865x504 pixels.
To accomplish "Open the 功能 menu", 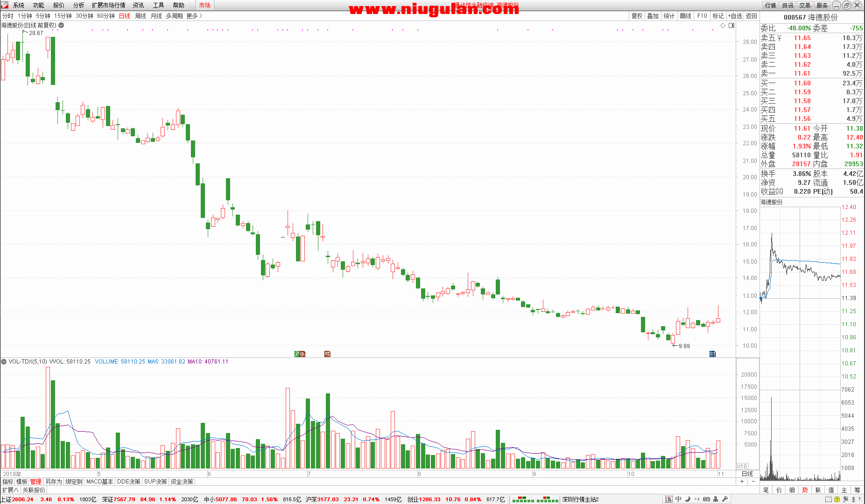I will tap(39, 5).
